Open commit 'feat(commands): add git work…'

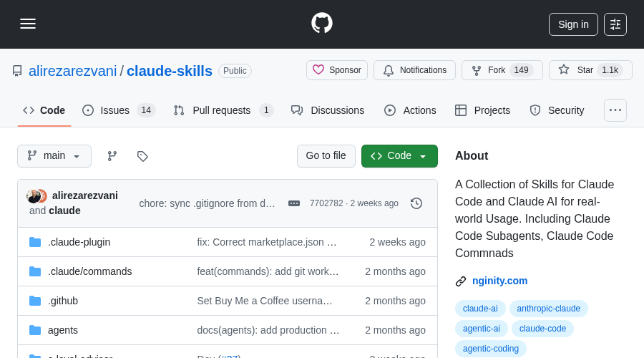point(268,271)
